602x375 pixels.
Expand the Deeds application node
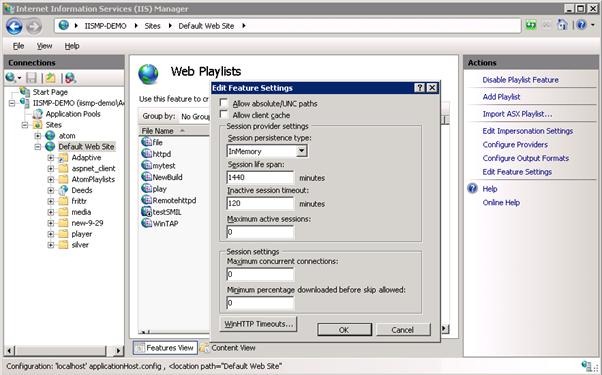[51, 190]
